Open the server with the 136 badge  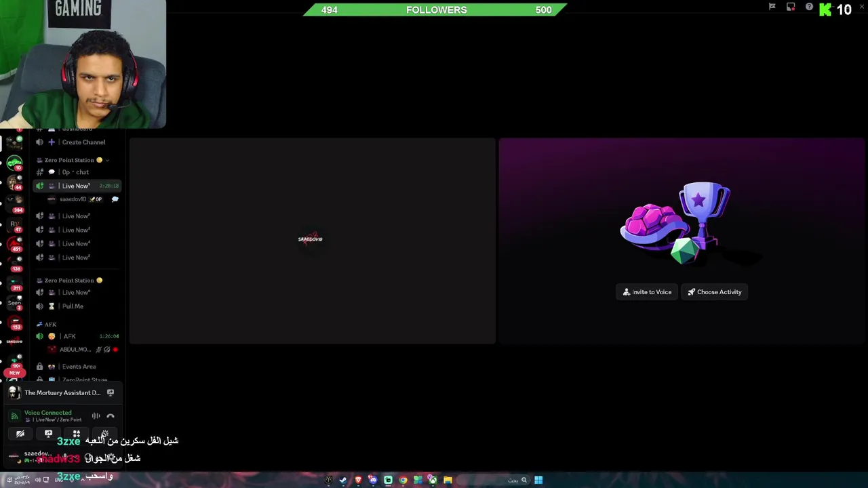click(14, 264)
